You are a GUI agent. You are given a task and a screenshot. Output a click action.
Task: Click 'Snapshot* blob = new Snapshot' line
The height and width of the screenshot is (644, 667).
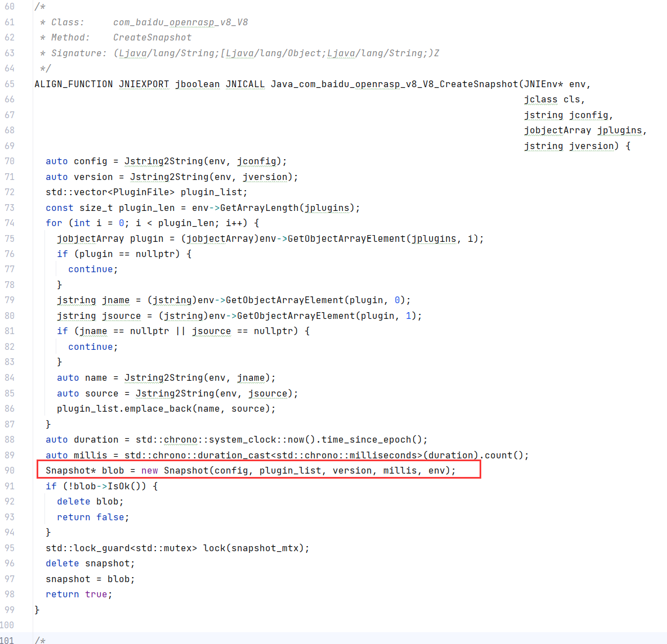(x=250, y=471)
